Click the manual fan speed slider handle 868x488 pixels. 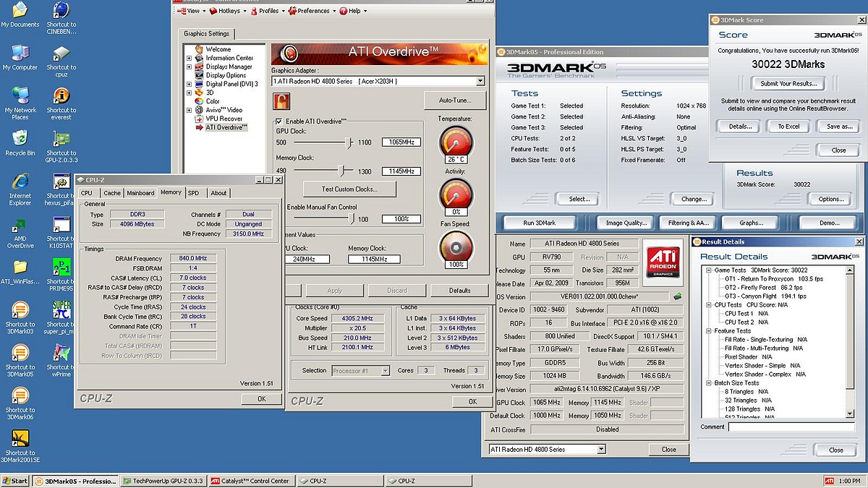352,218
